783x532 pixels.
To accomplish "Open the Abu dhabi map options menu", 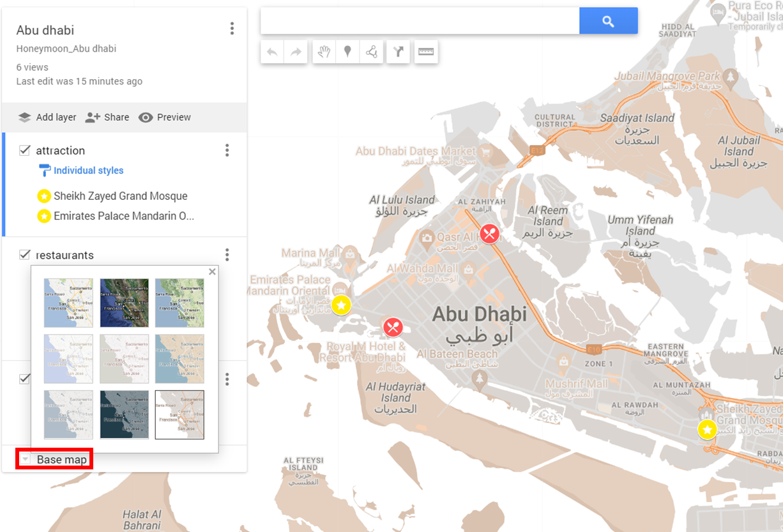I will coord(232,29).
